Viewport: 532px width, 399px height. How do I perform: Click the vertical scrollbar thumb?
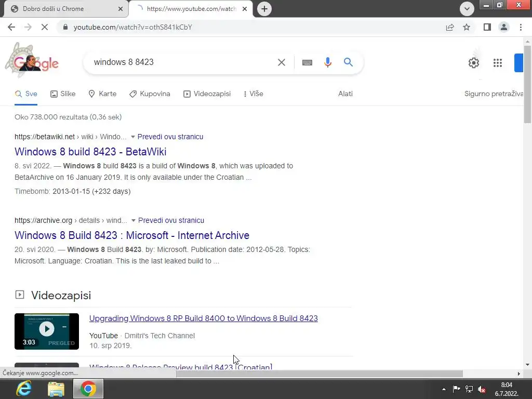527,84
